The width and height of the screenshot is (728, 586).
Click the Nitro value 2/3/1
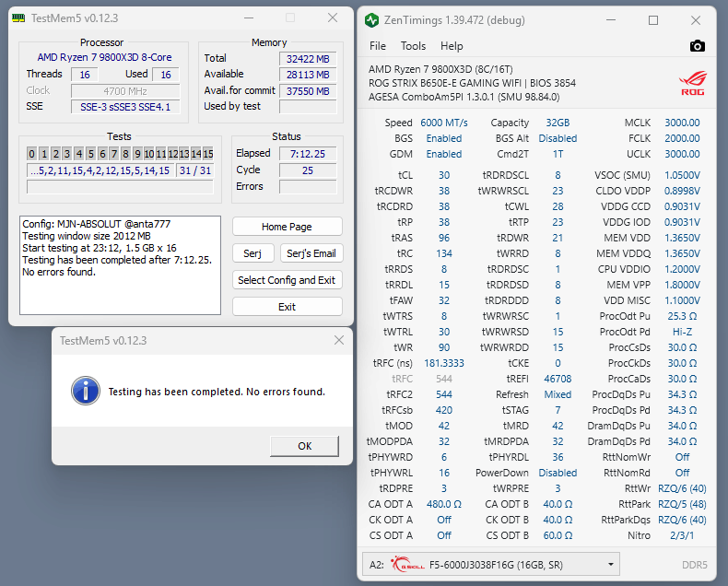coord(682,535)
